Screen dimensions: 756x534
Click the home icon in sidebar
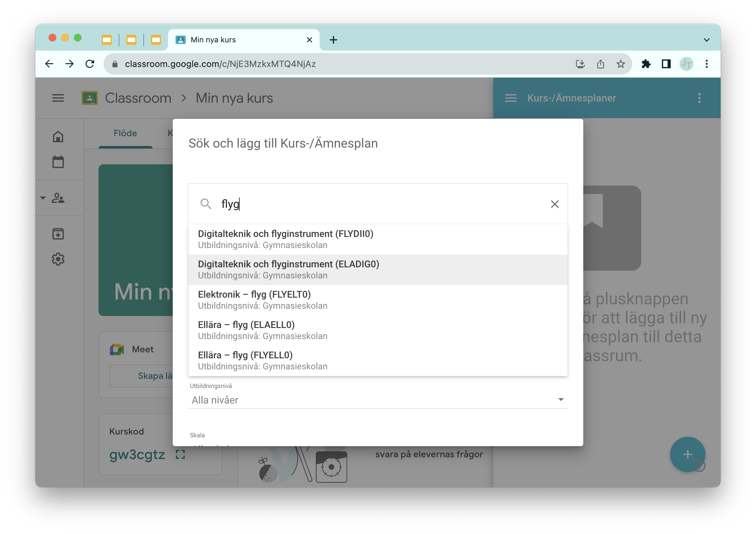58,137
